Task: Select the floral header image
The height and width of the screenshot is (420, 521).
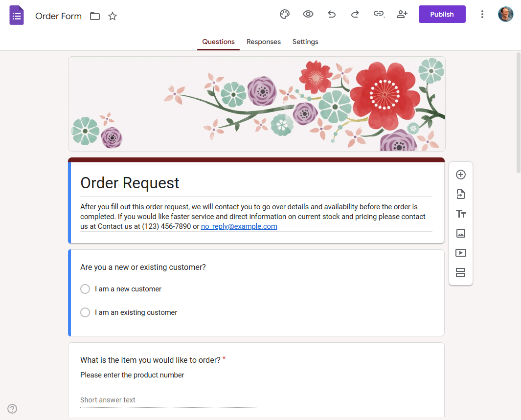Action: [x=256, y=104]
